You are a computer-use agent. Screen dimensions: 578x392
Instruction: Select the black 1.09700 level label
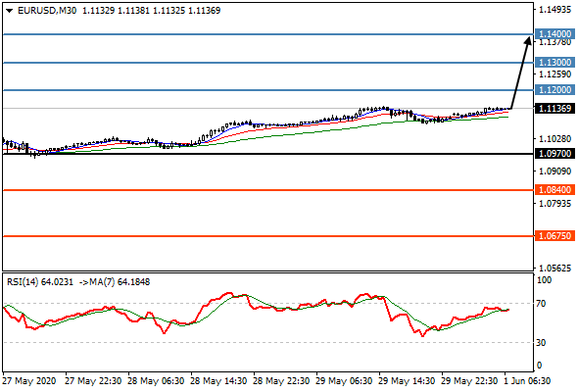554,154
